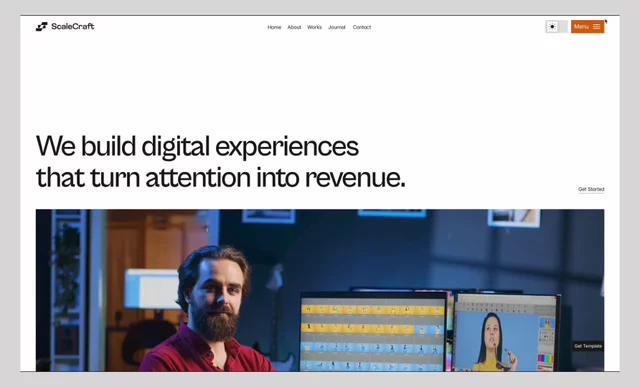Click the color palette on right monitor
The width and height of the screenshot is (640, 387).
[x=545, y=359]
